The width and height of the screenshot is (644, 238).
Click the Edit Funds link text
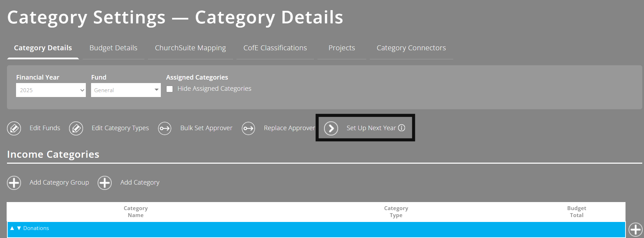[45, 128]
